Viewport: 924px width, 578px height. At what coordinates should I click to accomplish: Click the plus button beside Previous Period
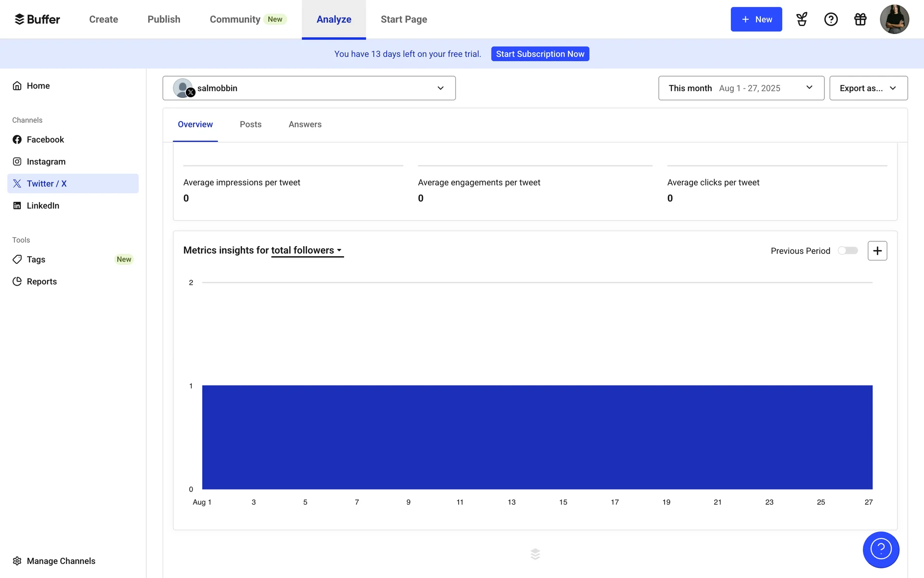click(877, 251)
